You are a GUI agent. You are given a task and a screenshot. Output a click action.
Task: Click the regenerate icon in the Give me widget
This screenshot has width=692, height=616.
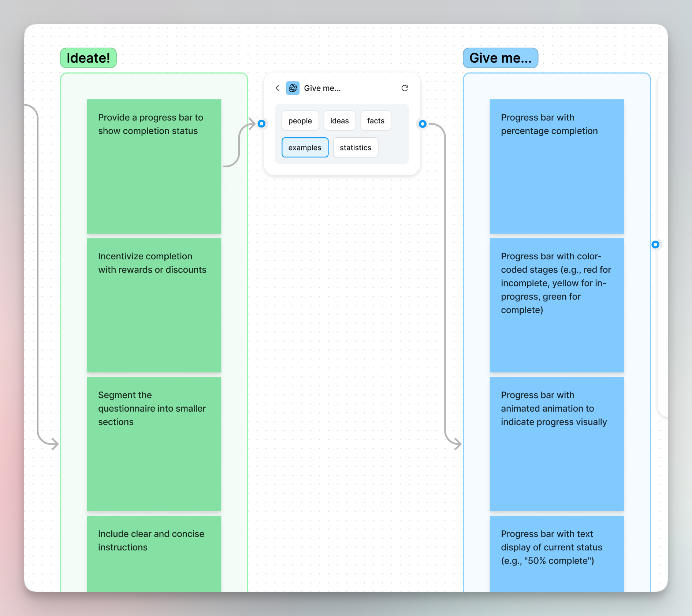(405, 88)
